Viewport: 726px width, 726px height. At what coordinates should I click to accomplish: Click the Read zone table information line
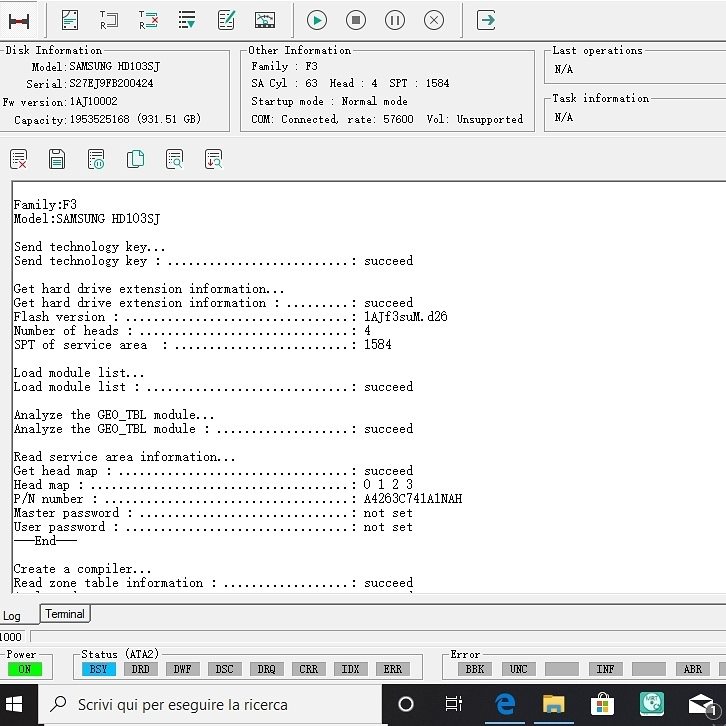tap(213, 583)
